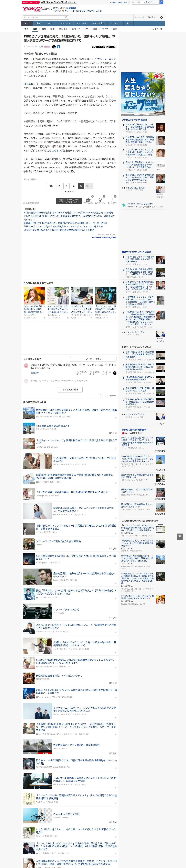Open the セブン-イレブンで現金でしたくと損する理由 article
The width and height of the screenshot is (186, 868).
(58, 541)
